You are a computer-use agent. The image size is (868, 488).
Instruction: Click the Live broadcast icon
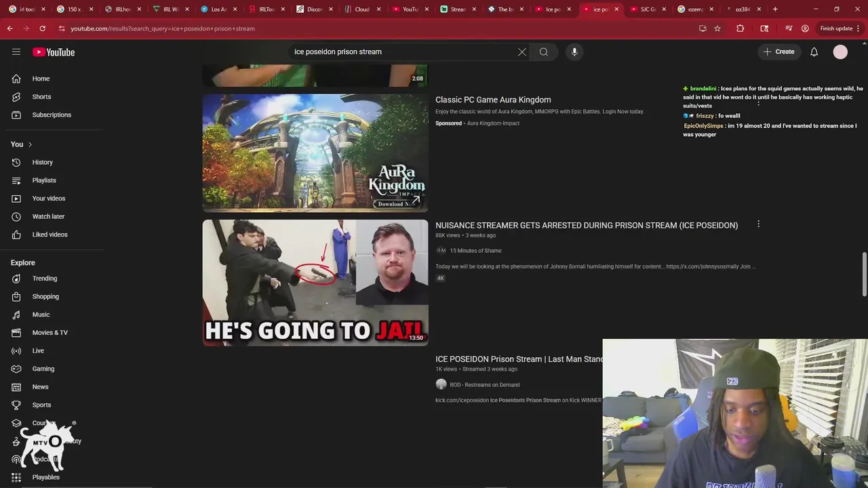click(16, 350)
